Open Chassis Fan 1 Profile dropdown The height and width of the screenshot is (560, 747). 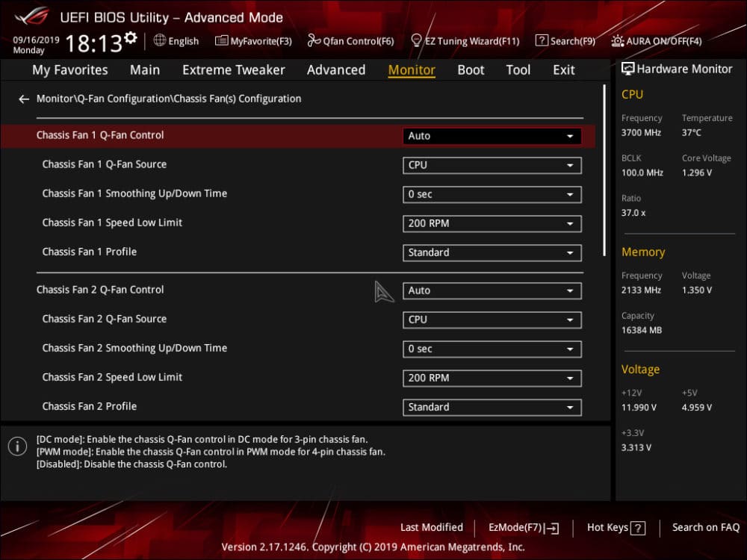(492, 252)
